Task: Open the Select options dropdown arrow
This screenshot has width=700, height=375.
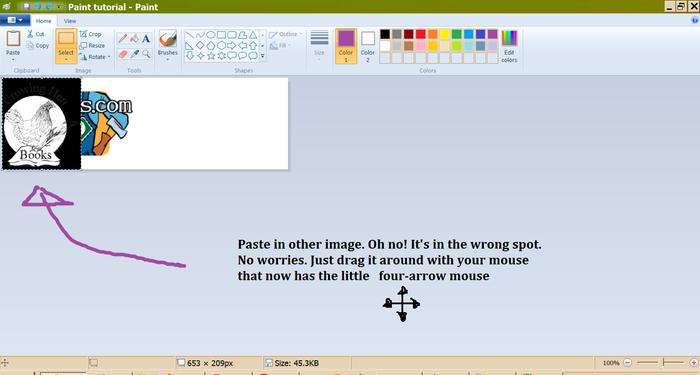Action: (x=66, y=59)
